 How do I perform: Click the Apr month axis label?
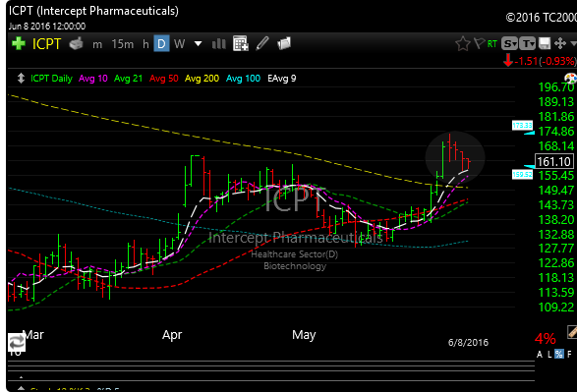172,335
